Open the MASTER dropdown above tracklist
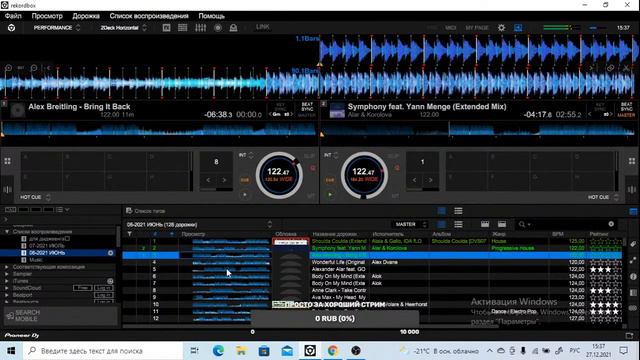The height and width of the screenshot is (360, 640). (409, 224)
